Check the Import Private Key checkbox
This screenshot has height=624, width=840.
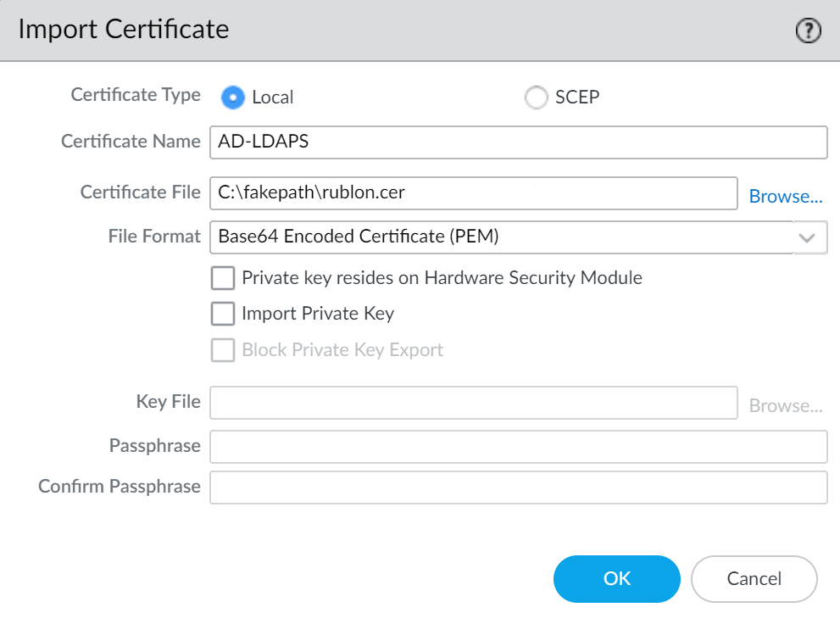click(x=223, y=314)
